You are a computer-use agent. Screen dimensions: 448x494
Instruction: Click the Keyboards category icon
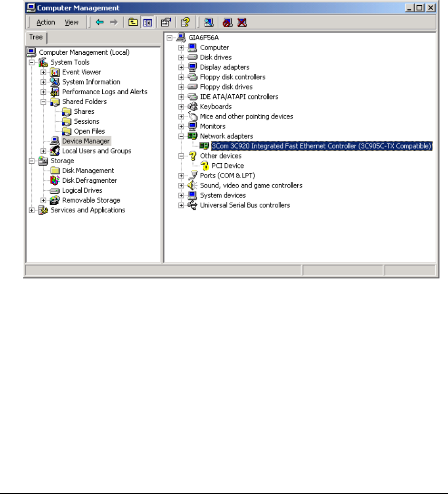(x=192, y=107)
